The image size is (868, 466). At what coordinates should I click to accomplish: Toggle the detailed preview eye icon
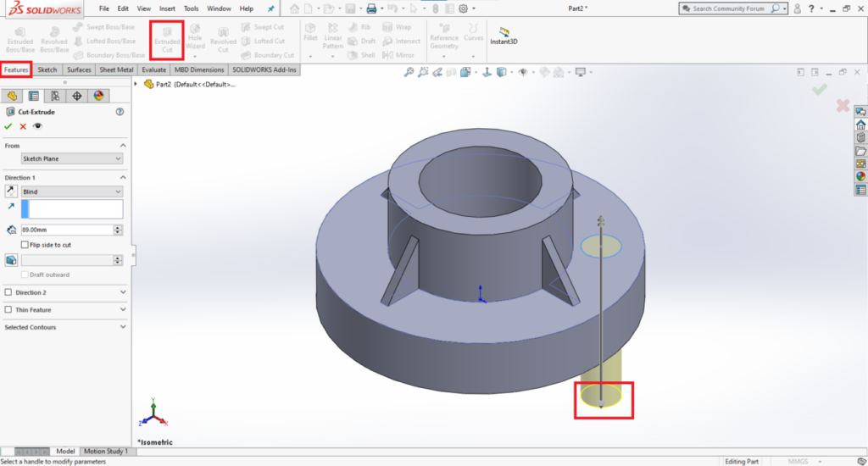pyautogui.click(x=37, y=126)
